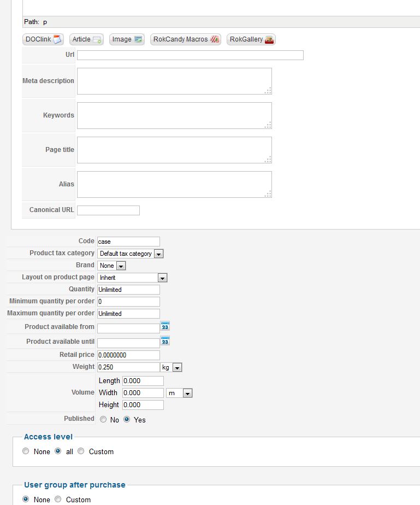Open RokCandy Macros button
This screenshot has height=505, width=420.
(186, 39)
